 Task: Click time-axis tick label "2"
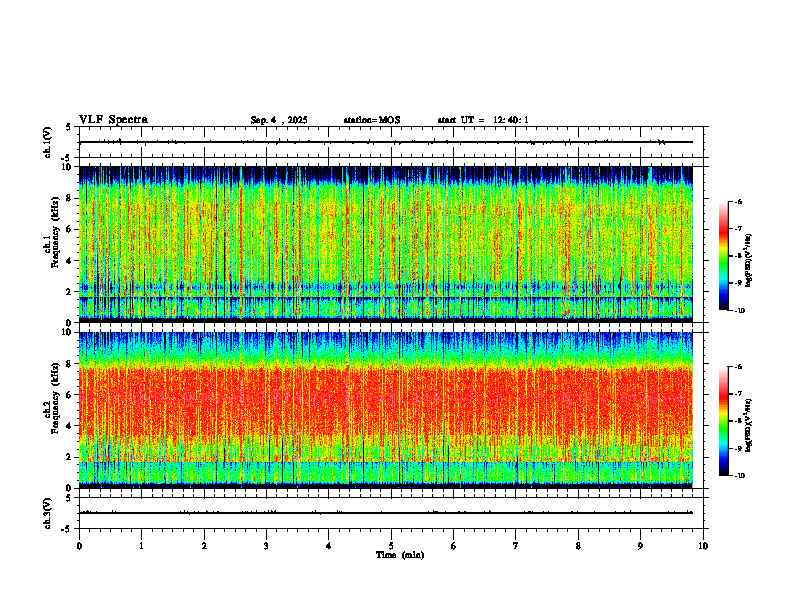click(204, 546)
